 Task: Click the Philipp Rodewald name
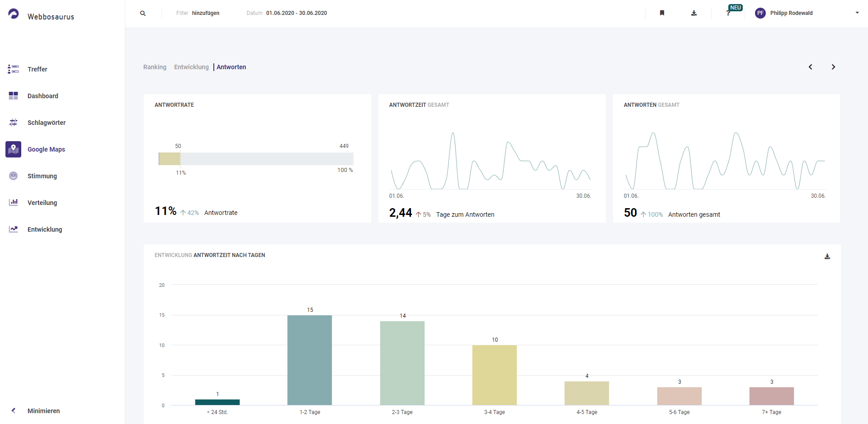[791, 13]
